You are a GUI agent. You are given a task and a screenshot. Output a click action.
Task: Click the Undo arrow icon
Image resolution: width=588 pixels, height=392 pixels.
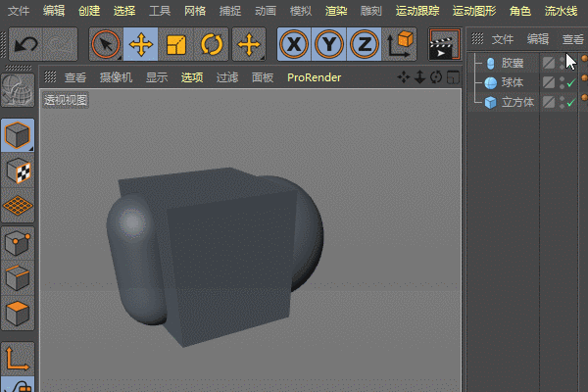[x=25, y=44]
